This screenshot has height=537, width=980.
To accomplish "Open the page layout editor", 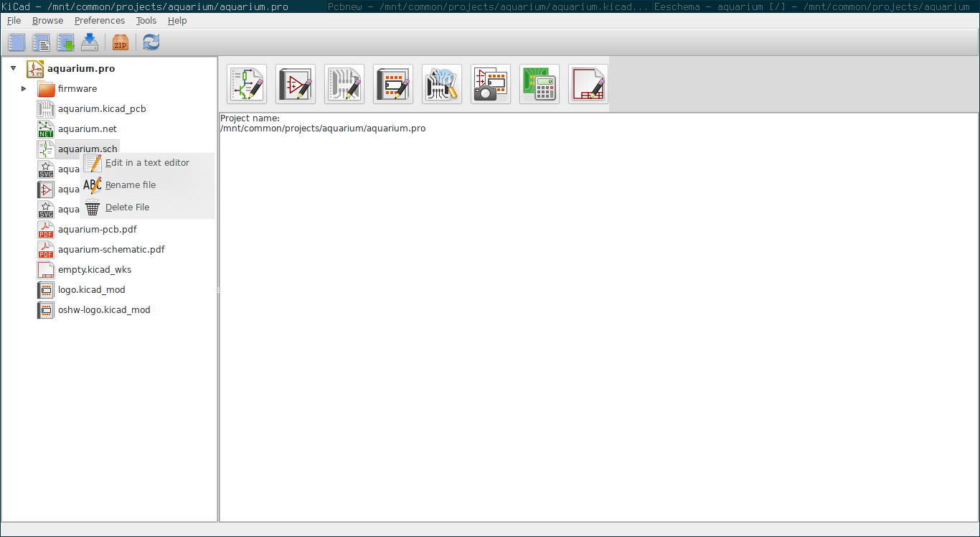I will tap(588, 84).
